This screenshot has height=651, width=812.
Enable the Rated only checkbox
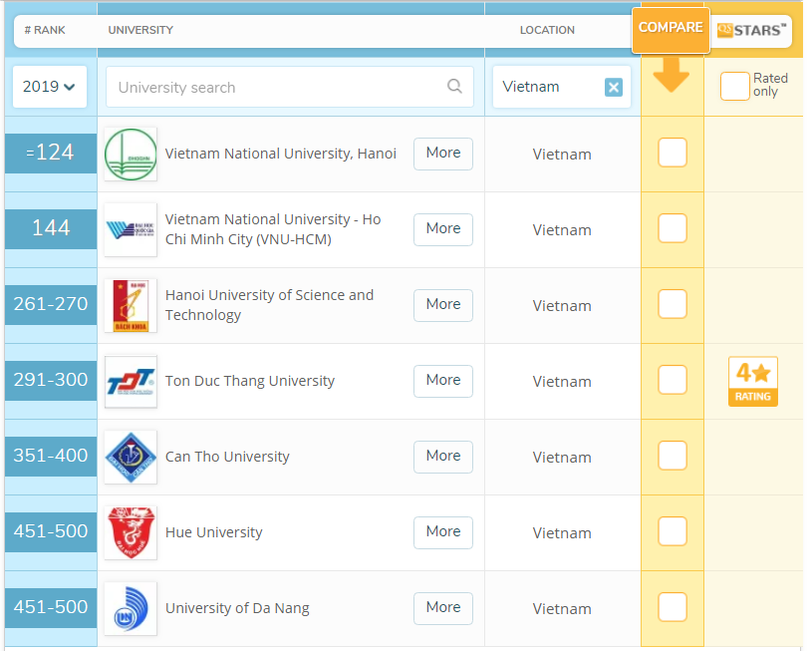[734, 87]
